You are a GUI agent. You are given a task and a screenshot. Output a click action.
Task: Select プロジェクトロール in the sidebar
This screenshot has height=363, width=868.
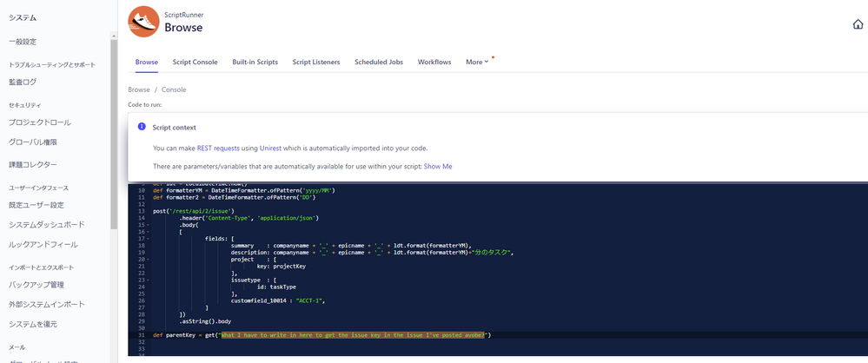tap(40, 122)
